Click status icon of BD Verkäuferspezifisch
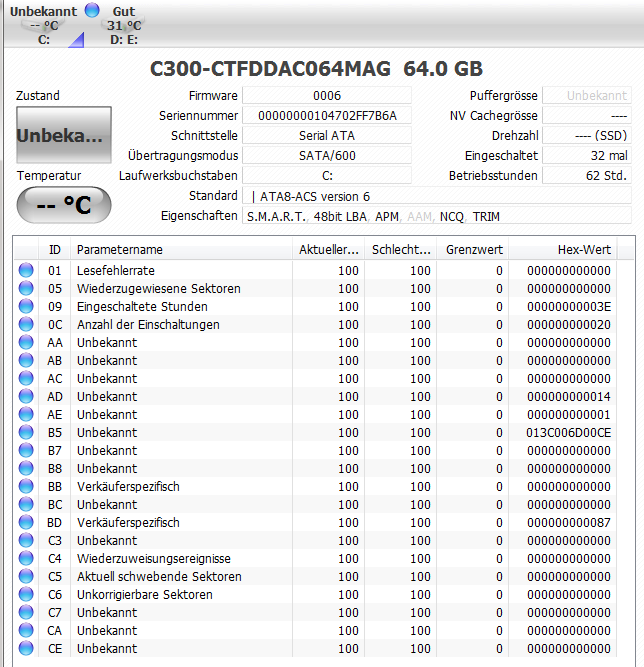 pyautogui.click(x=26, y=522)
